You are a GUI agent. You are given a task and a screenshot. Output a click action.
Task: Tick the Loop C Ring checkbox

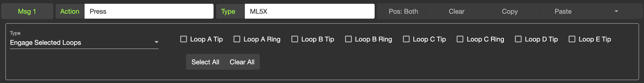(x=460, y=39)
